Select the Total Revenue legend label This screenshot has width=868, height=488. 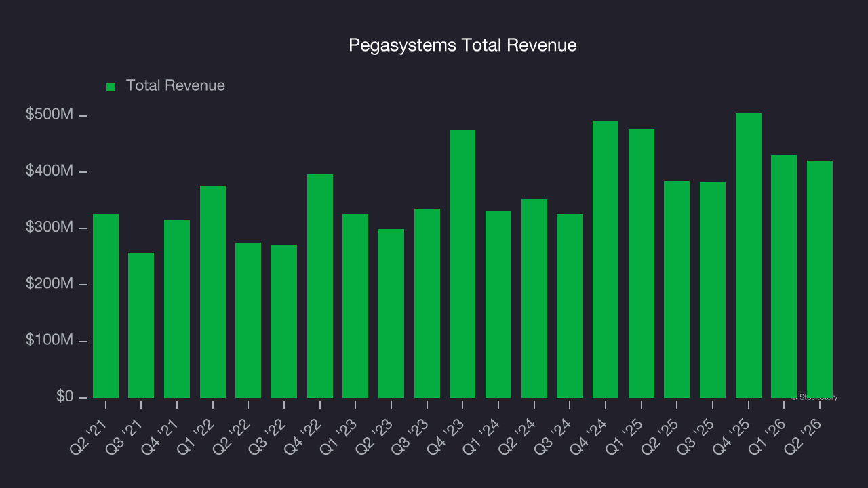(x=176, y=86)
